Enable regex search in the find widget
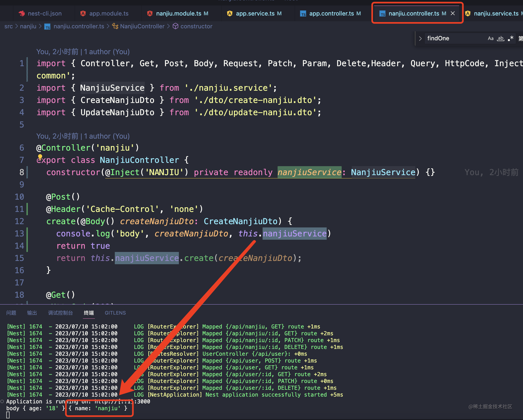The width and height of the screenshot is (523, 420). pos(511,38)
